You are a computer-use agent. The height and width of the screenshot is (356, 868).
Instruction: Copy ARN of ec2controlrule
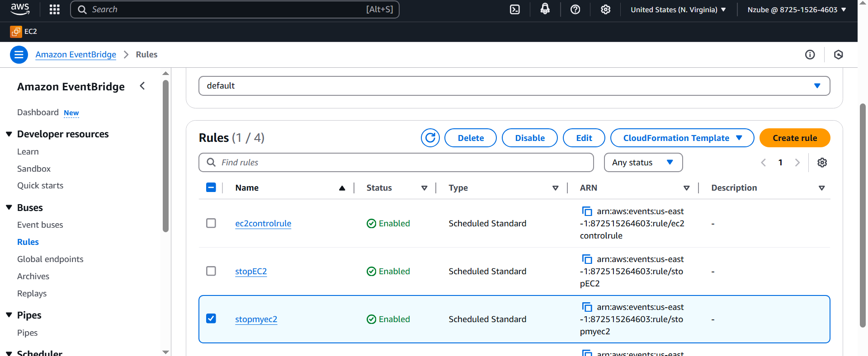click(587, 211)
